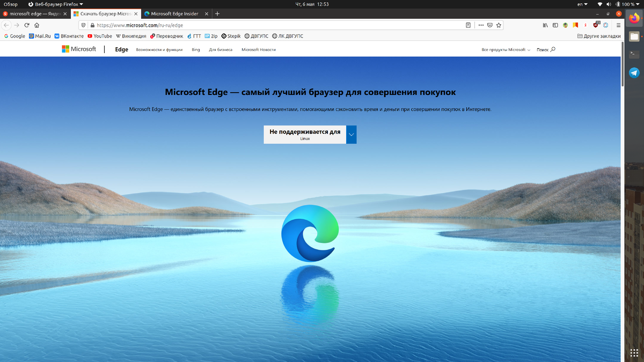Open the battery 100 % system menu
The image size is (644, 362).
click(x=627, y=4)
